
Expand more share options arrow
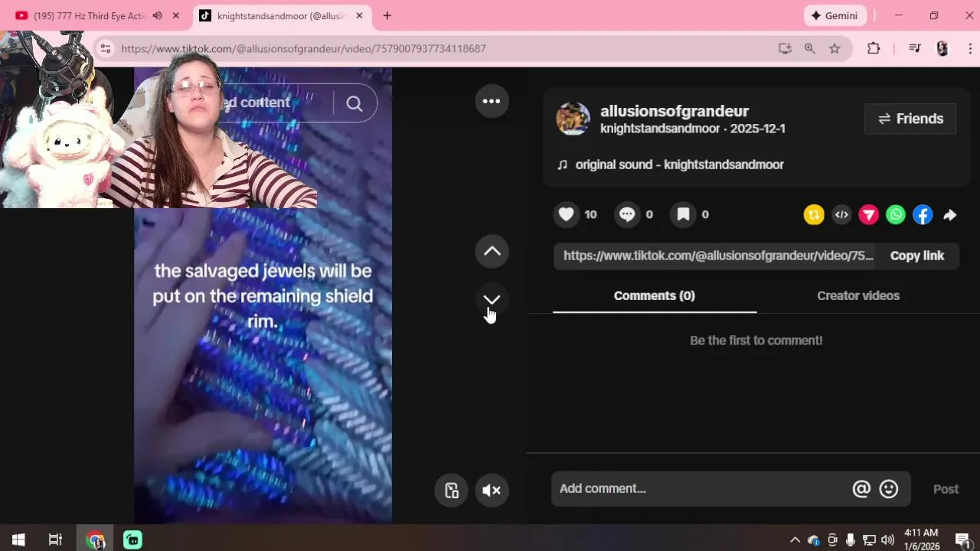tap(950, 215)
